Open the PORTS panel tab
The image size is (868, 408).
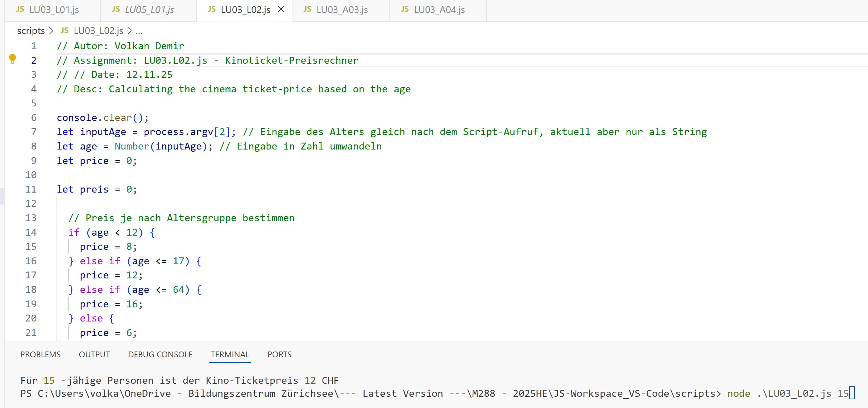(279, 354)
